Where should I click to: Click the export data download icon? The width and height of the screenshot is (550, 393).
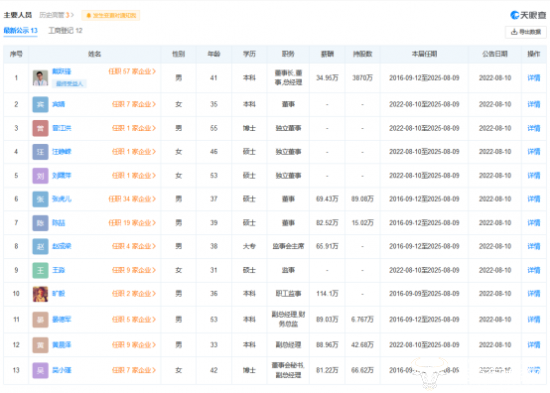(x=514, y=32)
